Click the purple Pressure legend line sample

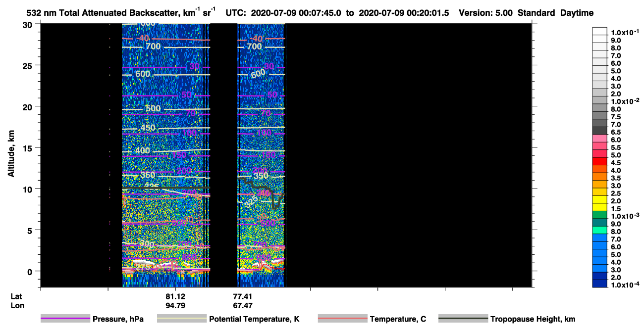pos(65,319)
